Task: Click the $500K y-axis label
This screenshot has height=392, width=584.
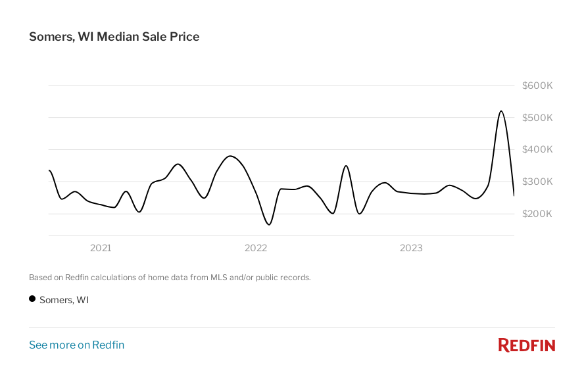Action: 537,118
